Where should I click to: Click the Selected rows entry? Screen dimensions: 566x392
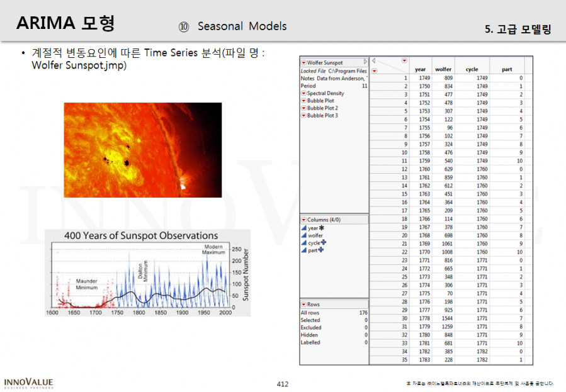click(334, 320)
